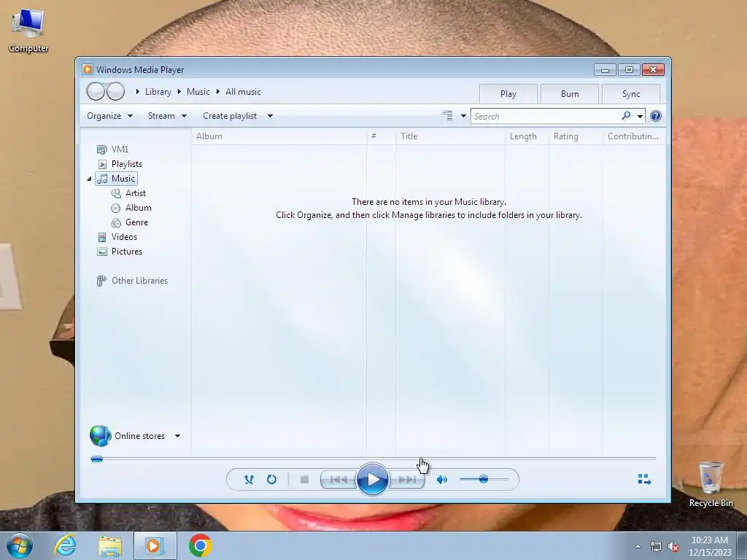Open the View options icon

pyautogui.click(x=447, y=116)
